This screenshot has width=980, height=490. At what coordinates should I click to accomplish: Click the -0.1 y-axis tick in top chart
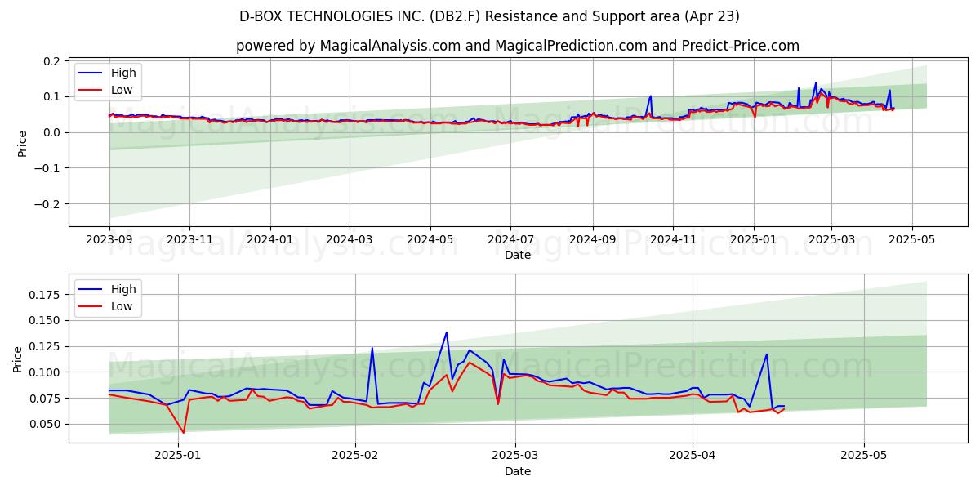pos(48,168)
